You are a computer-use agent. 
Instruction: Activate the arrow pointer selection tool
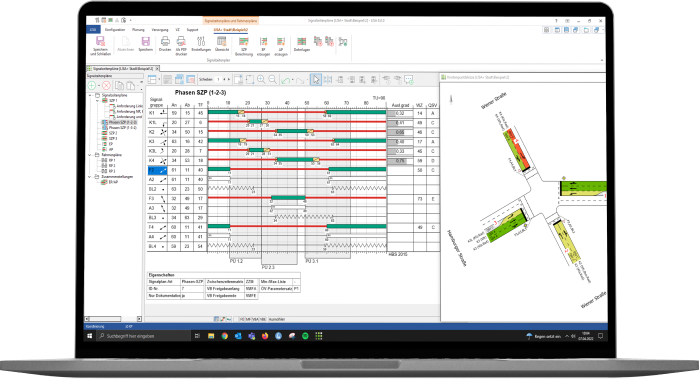pyautogui.click(x=316, y=79)
